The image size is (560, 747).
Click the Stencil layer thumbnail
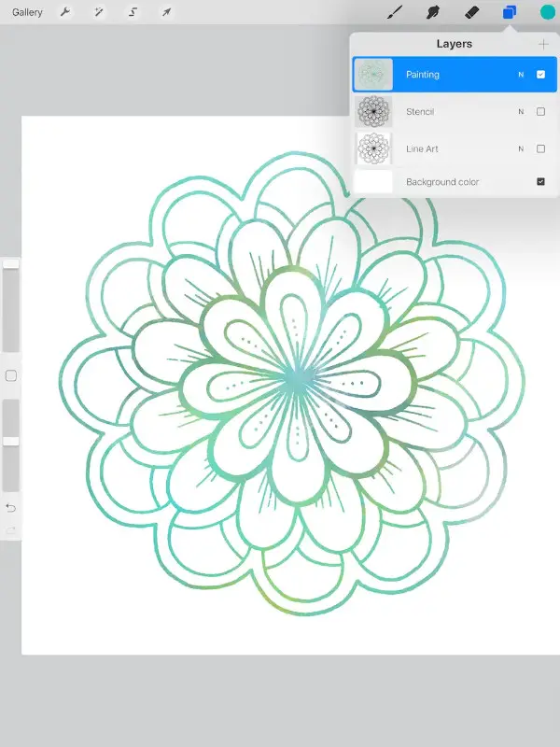(373, 111)
